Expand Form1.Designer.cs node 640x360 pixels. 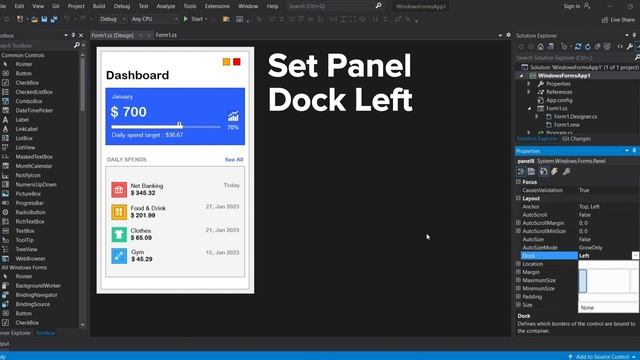537,116
